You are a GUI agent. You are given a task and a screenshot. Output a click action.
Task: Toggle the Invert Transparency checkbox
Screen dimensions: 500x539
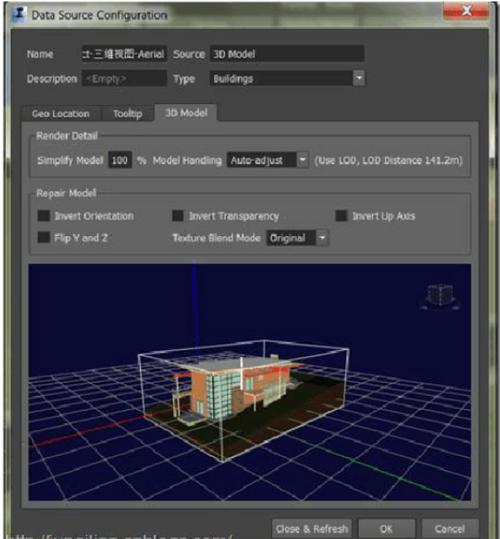coord(178,216)
